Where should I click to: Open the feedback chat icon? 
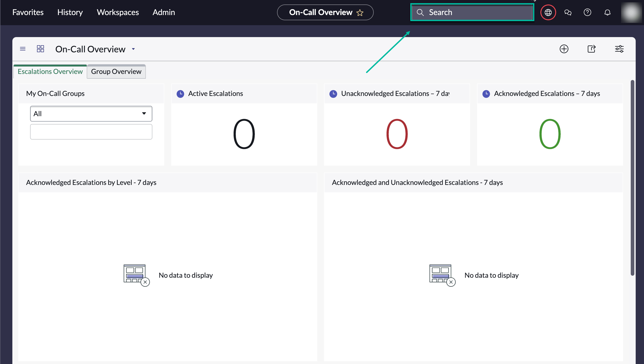[568, 12]
